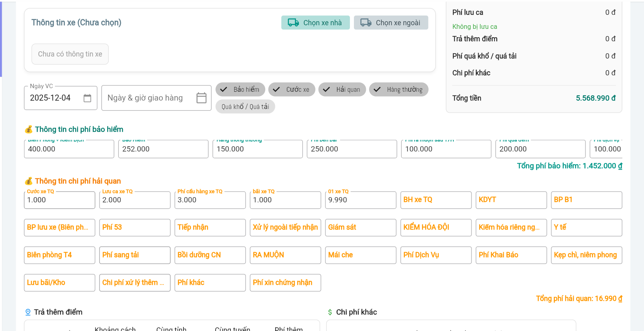Click location pin icon near Trả thêm điểm
Image resolution: width=644 pixels, height=331 pixels.
click(x=28, y=312)
